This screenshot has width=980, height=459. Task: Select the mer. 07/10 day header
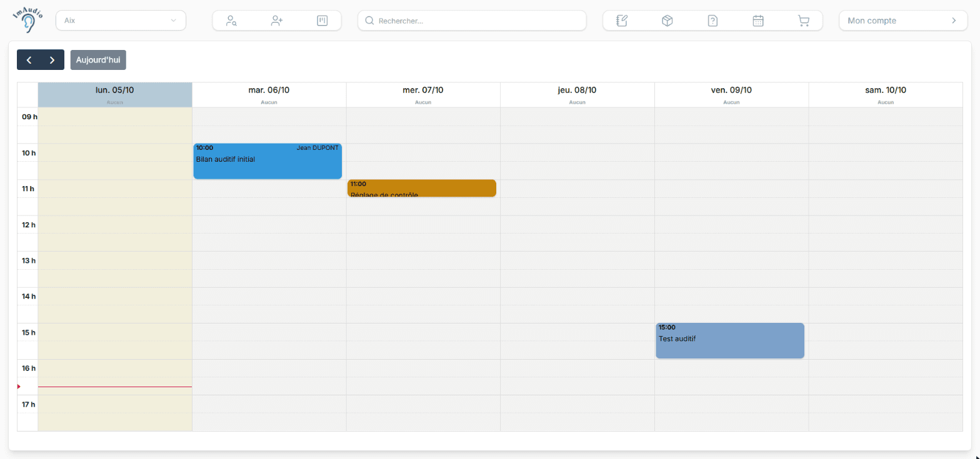point(423,94)
